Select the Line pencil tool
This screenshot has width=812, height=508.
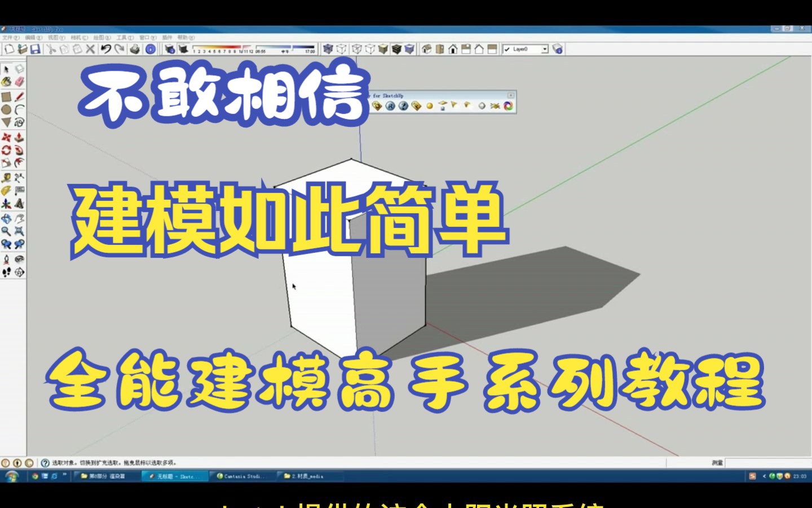pos(19,97)
